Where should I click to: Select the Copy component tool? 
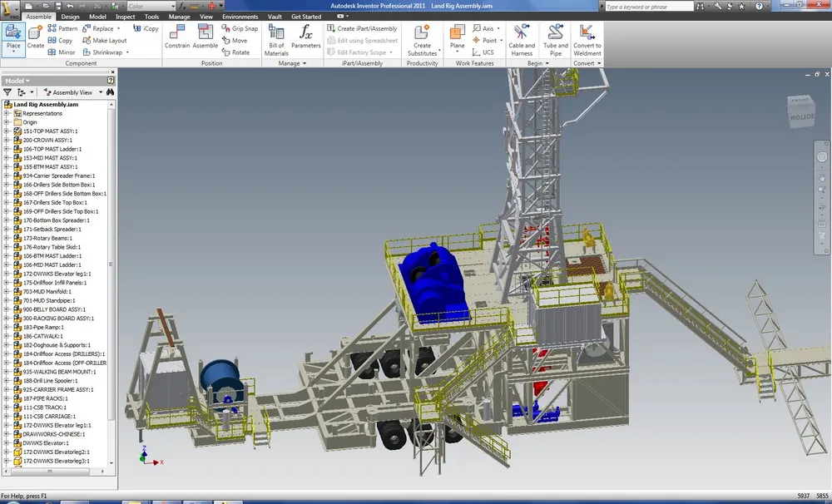(60, 40)
